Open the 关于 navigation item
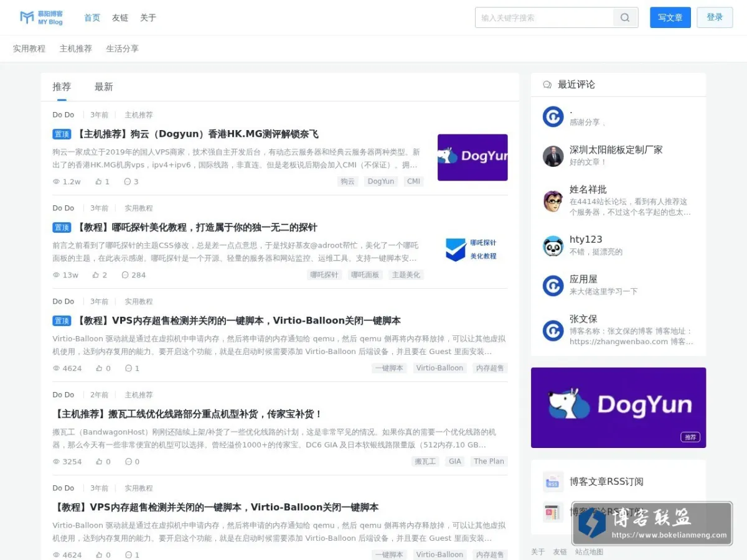The width and height of the screenshot is (747, 560). [148, 17]
